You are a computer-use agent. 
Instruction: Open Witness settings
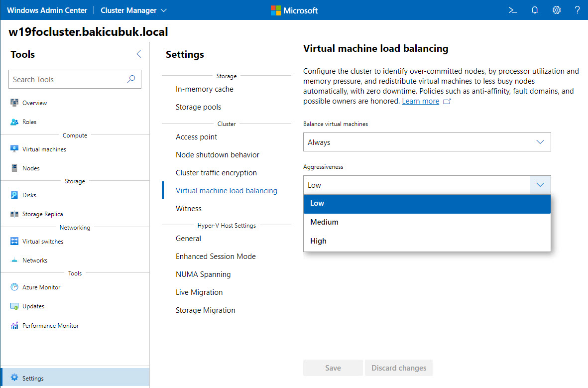[189, 209]
